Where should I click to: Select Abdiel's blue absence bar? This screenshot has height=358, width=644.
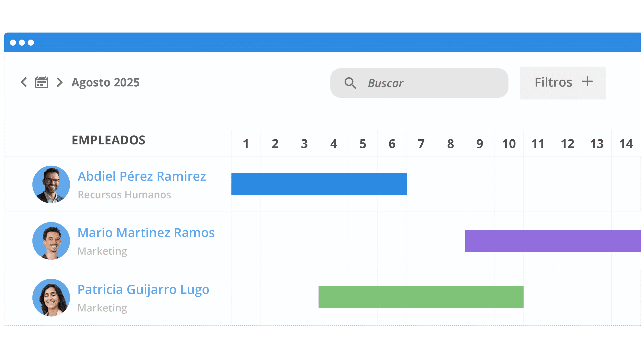pos(319,184)
